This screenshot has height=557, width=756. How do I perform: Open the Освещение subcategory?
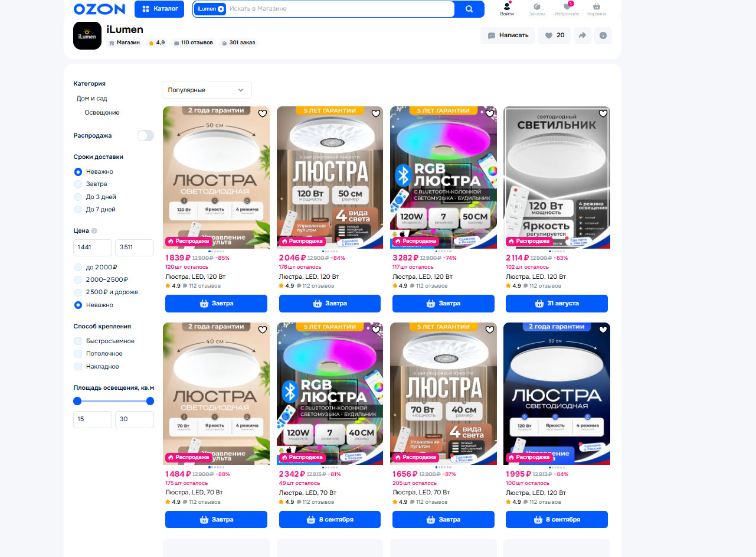point(102,113)
